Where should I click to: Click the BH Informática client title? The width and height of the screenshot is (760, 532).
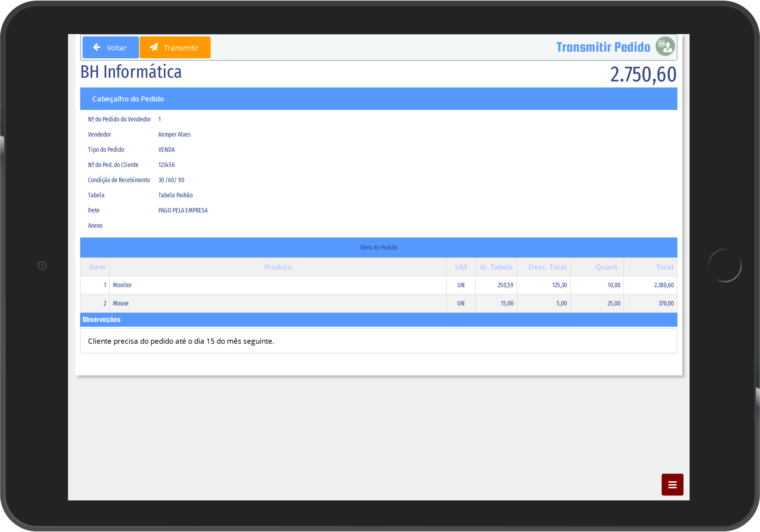(x=131, y=72)
